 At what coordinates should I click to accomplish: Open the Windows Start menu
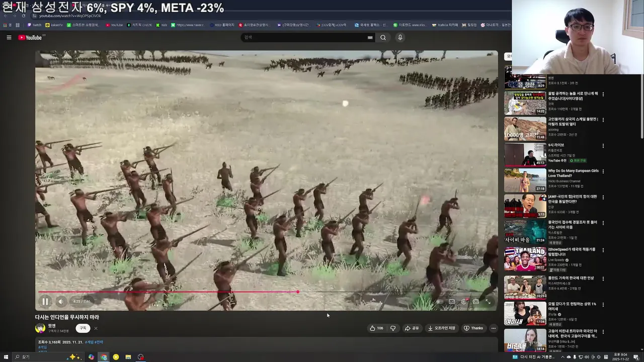click(5, 357)
